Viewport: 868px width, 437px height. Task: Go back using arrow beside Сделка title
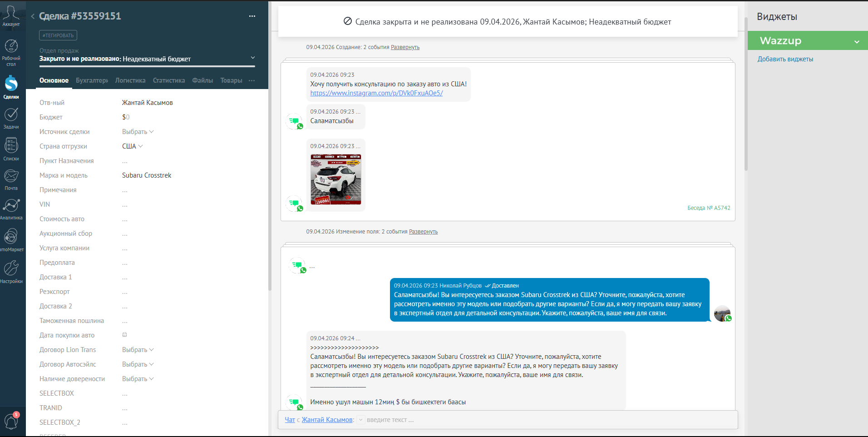pos(33,16)
